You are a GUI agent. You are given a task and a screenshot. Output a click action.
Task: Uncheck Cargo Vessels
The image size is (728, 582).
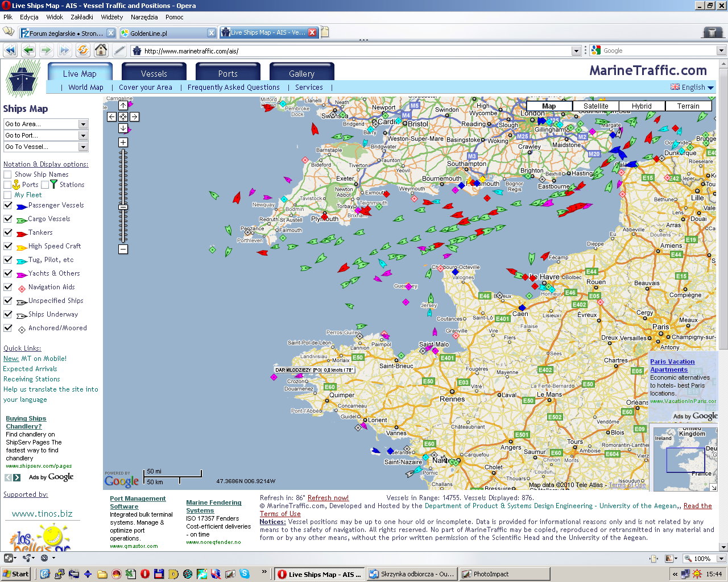pyautogui.click(x=7, y=219)
